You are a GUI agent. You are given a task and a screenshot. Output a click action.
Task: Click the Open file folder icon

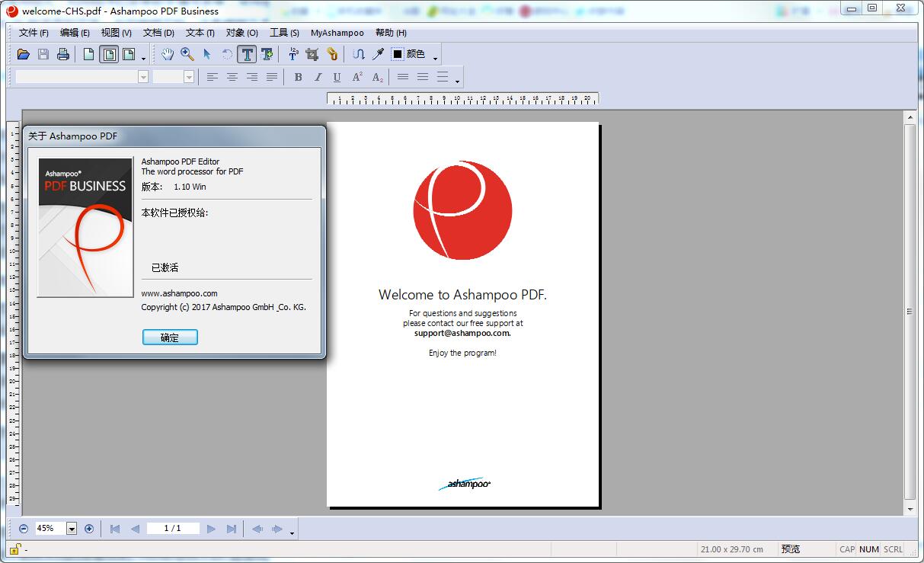click(24, 54)
